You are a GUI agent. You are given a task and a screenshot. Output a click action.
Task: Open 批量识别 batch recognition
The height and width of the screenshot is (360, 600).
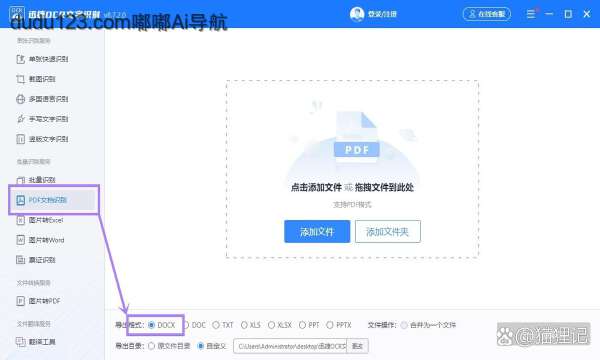[36, 180]
